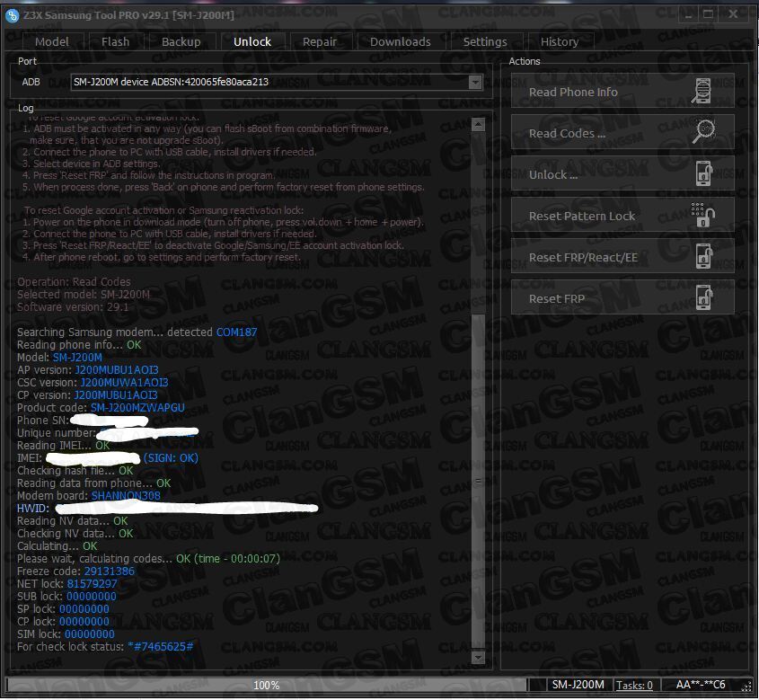Image resolution: width=759 pixels, height=700 pixels.
Task: Select the Unlock tab
Action: [x=252, y=41]
